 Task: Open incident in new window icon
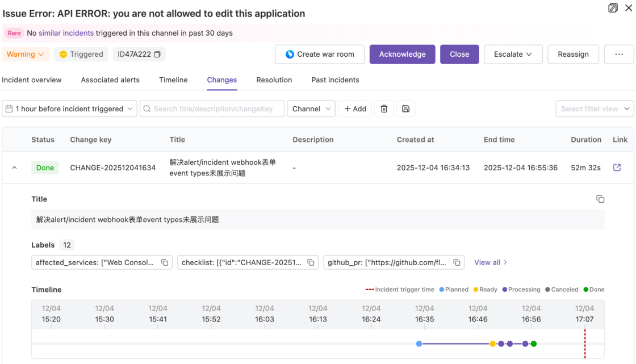pyautogui.click(x=613, y=8)
